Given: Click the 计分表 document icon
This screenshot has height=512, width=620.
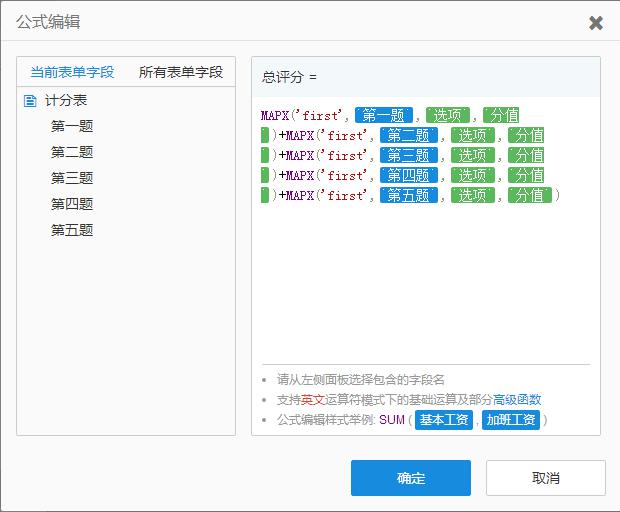Looking at the screenshot, I should [30, 101].
